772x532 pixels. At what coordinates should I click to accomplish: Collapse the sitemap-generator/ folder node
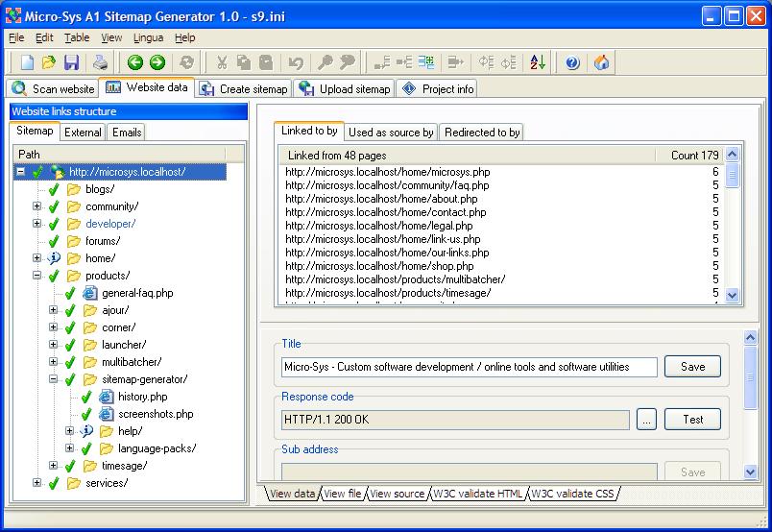pos(53,379)
